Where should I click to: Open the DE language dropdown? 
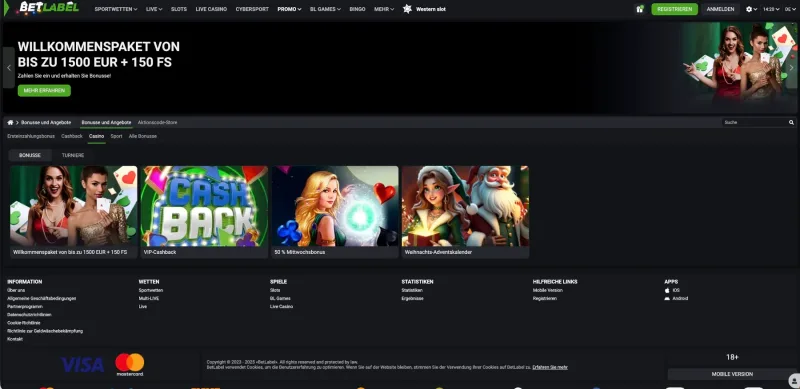[x=790, y=9]
